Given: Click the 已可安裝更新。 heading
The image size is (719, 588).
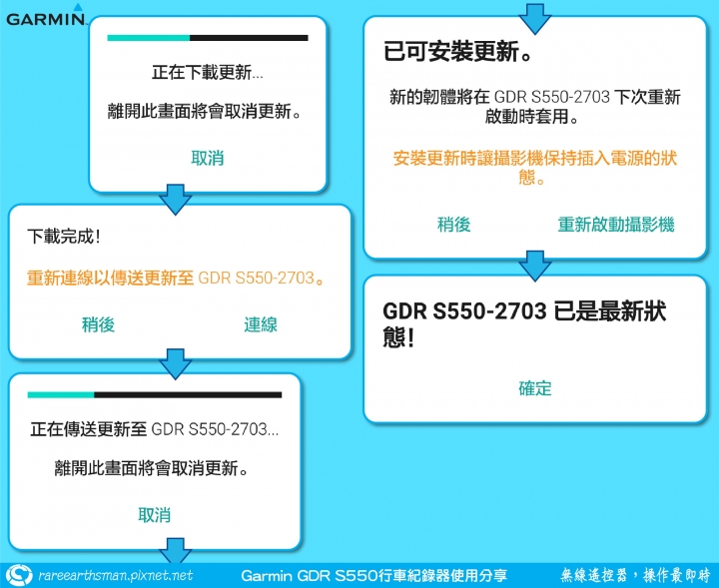Looking at the screenshot, I should (457, 51).
